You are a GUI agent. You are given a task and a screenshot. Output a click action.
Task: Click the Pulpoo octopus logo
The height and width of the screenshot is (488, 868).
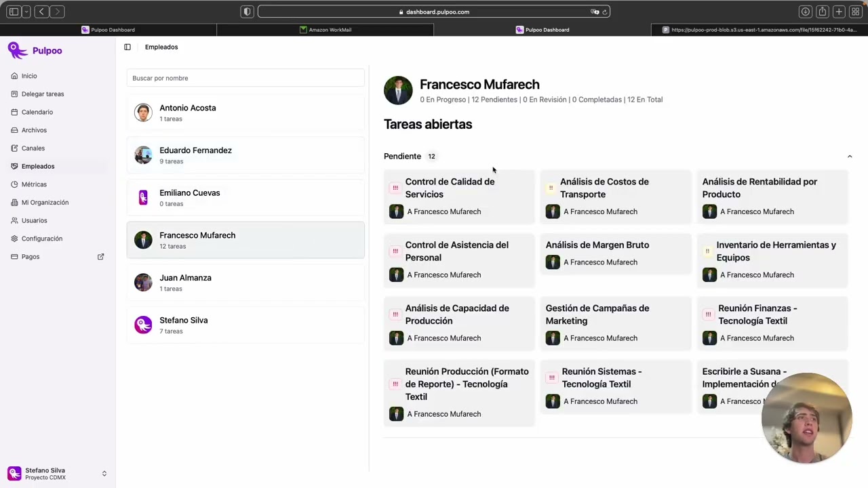(x=18, y=50)
